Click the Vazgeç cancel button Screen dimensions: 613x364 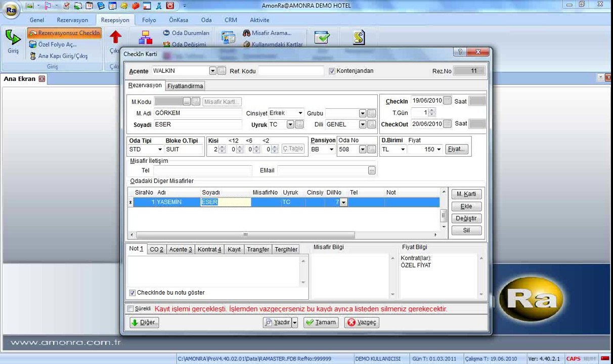[x=361, y=323]
